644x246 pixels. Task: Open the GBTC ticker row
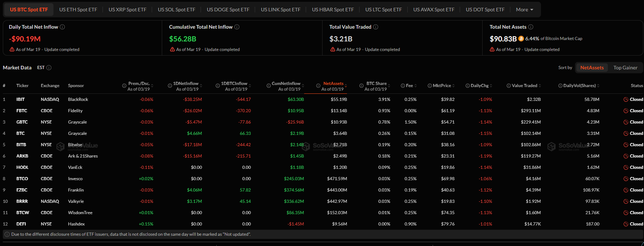coord(22,122)
